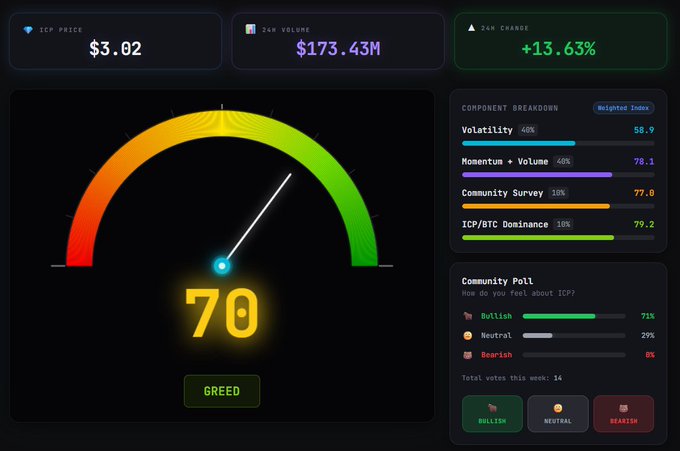Click the large 70 index value
The width and height of the screenshot is (680, 451).
tap(222, 312)
